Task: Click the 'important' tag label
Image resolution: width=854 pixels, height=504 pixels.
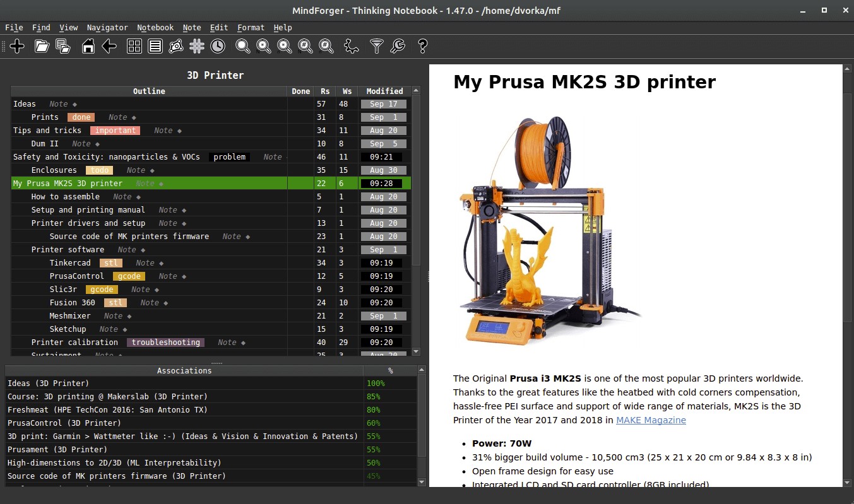Action: 116,131
